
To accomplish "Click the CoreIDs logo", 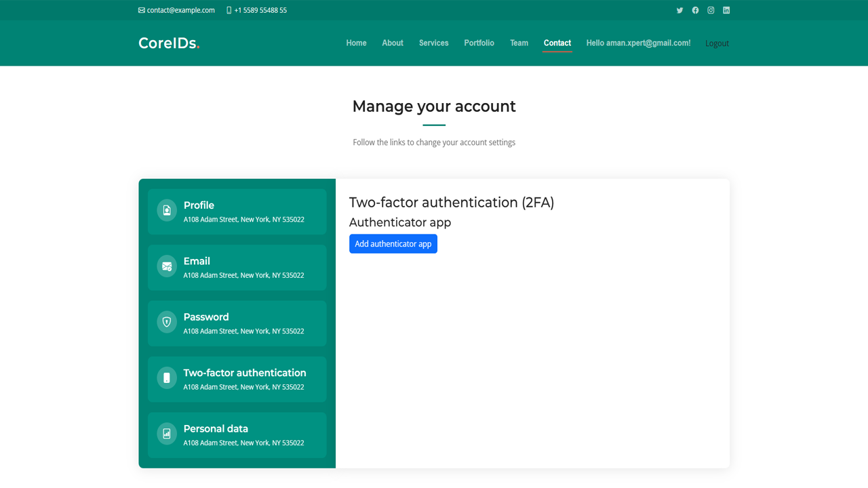I will [169, 43].
